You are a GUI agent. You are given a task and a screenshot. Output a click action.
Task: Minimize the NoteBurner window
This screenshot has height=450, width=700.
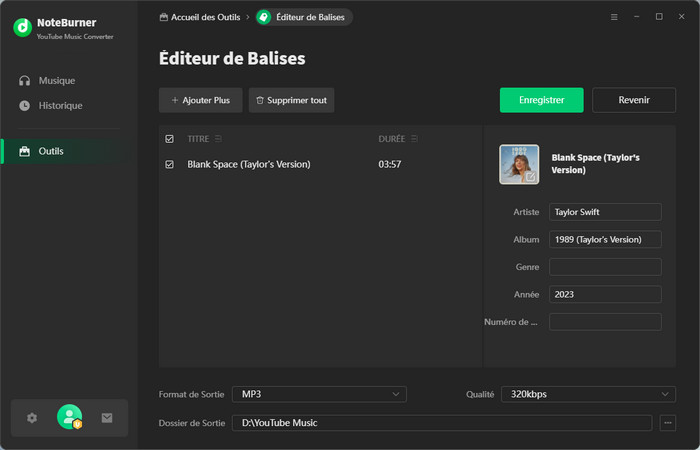tap(637, 17)
